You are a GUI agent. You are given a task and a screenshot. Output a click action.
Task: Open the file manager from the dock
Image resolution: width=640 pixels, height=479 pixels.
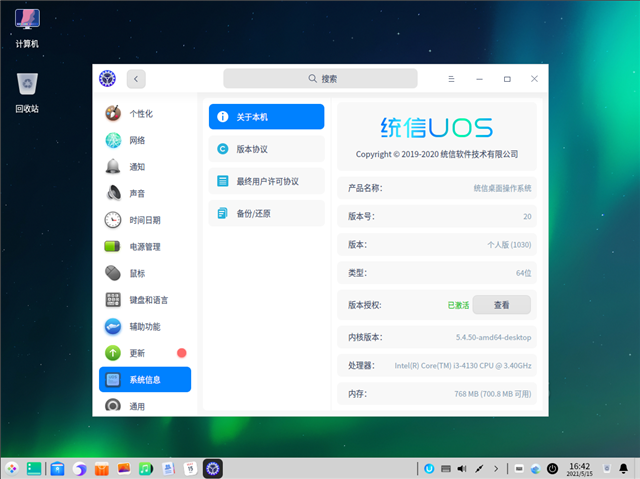[58, 469]
